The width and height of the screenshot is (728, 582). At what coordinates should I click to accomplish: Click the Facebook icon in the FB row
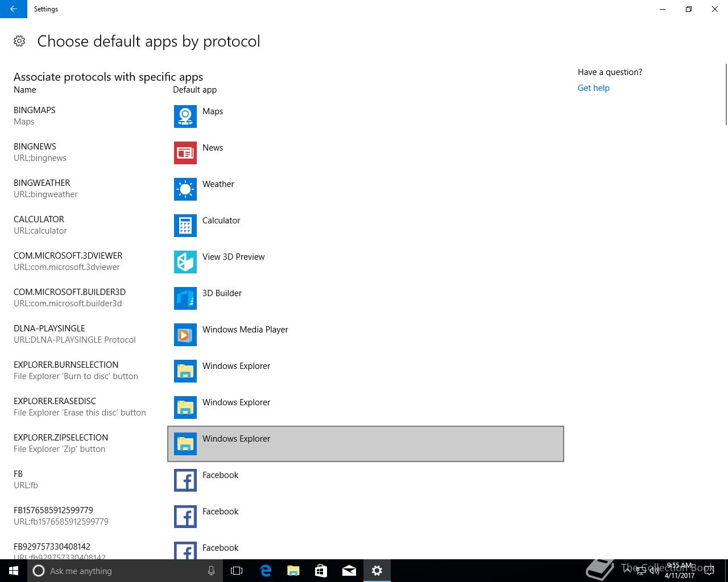[x=185, y=480]
